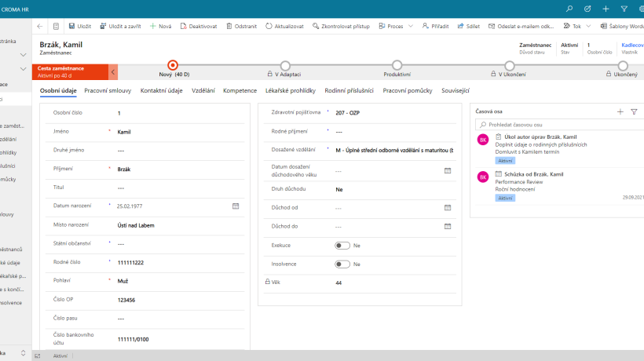Switch to the Pracovní smlouvy tab
The height and width of the screenshot is (361, 644).
click(x=108, y=91)
